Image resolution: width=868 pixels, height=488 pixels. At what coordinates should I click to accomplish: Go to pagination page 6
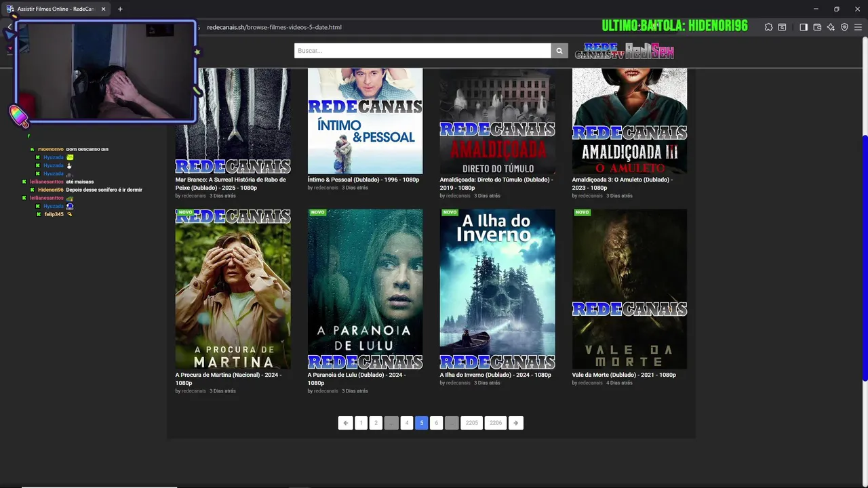(x=437, y=423)
